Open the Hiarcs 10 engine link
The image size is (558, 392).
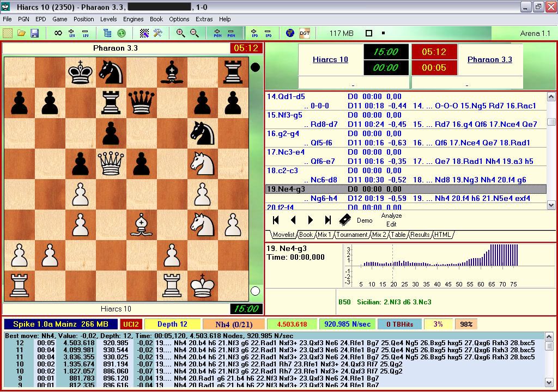point(330,59)
